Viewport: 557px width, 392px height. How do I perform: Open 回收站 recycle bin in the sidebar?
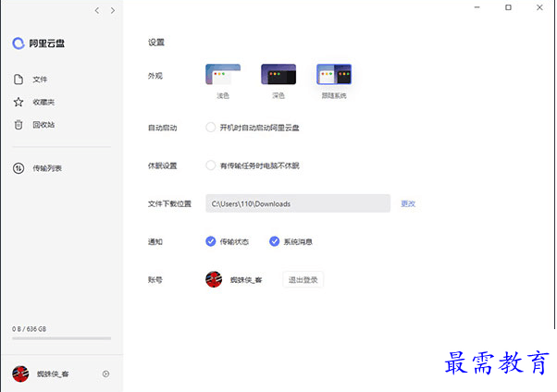tap(43, 125)
